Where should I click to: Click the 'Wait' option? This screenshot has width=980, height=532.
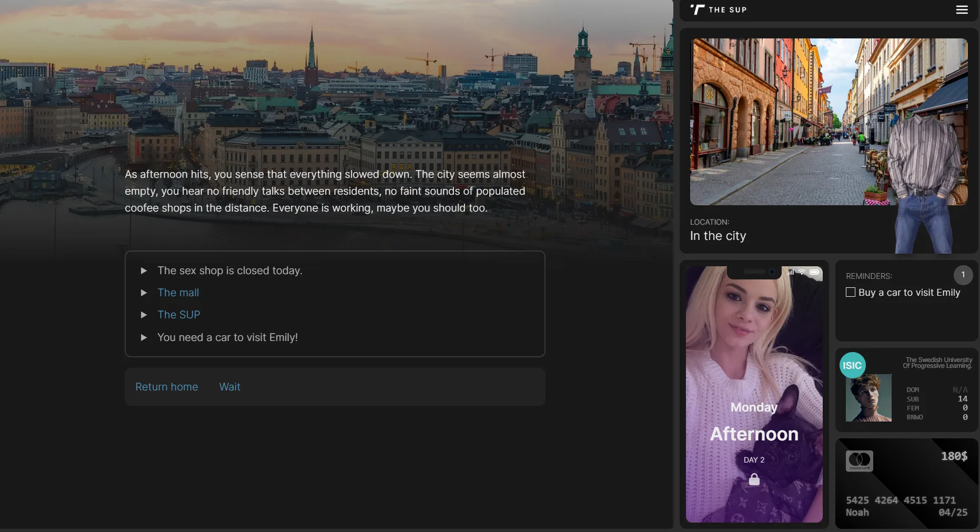click(x=229, y=387)
